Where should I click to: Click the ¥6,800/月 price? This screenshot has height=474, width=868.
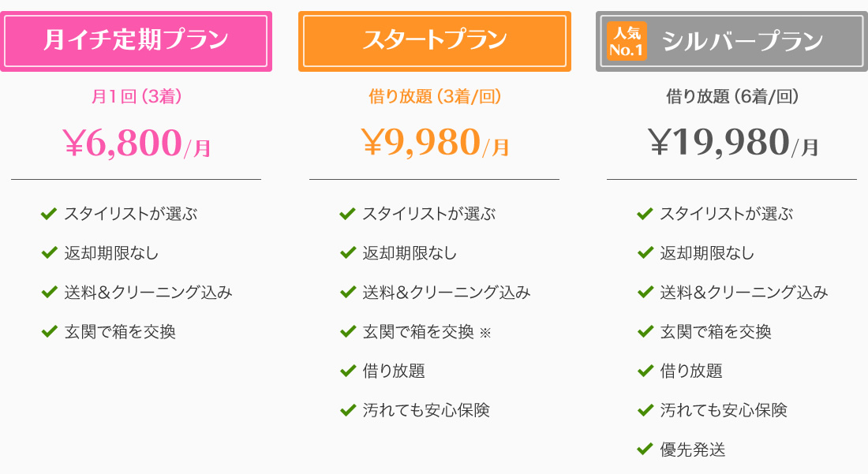tap(137, 143)
